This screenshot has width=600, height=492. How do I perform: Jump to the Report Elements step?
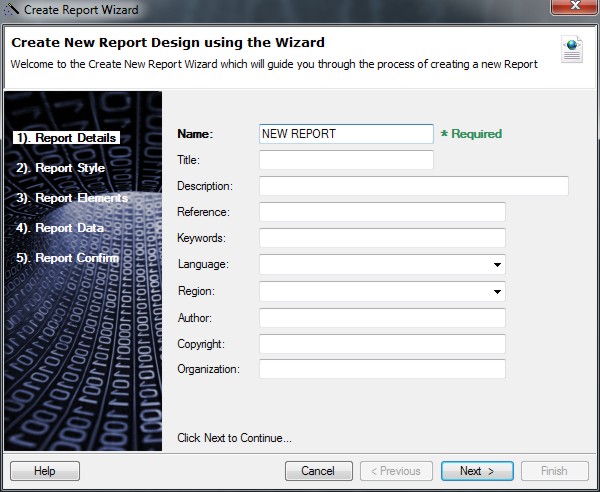(71, 198)
